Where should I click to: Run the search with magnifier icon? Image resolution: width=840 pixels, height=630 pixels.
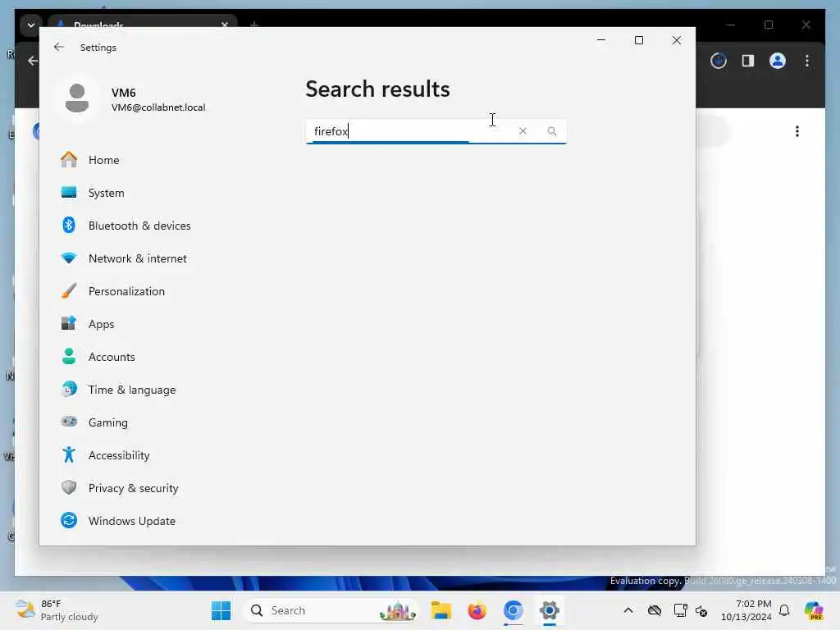[552, 131]
